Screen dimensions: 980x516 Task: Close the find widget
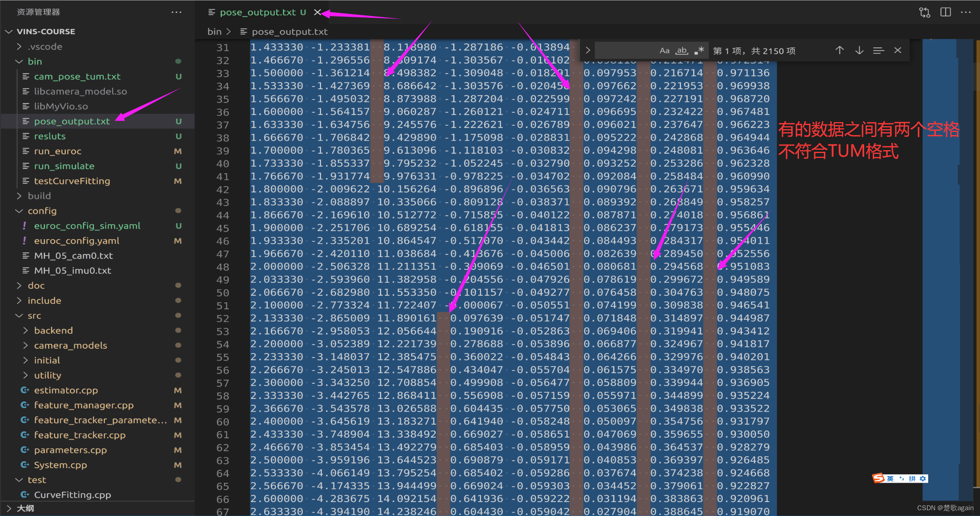[898, 50]
